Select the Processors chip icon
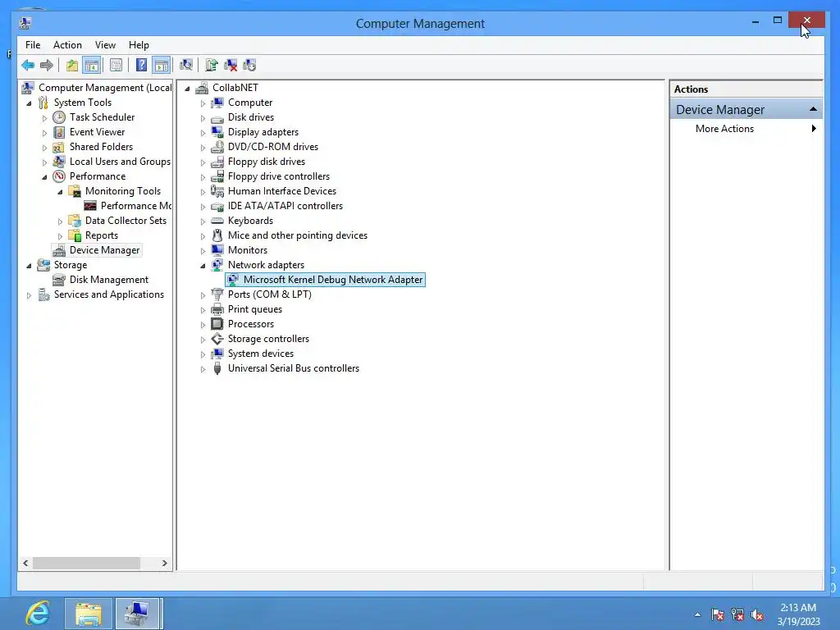The height and width of the screenshot is (630, 840). [x=217, y=323]
